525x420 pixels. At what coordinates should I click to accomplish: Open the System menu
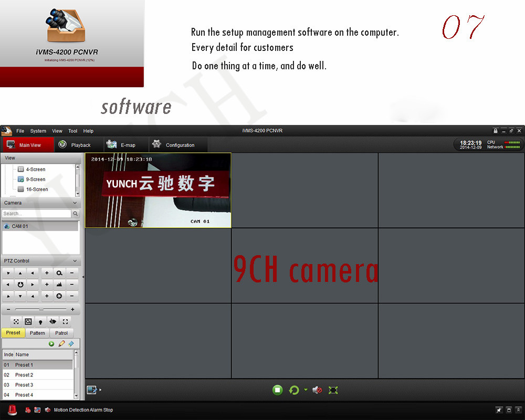38,131
